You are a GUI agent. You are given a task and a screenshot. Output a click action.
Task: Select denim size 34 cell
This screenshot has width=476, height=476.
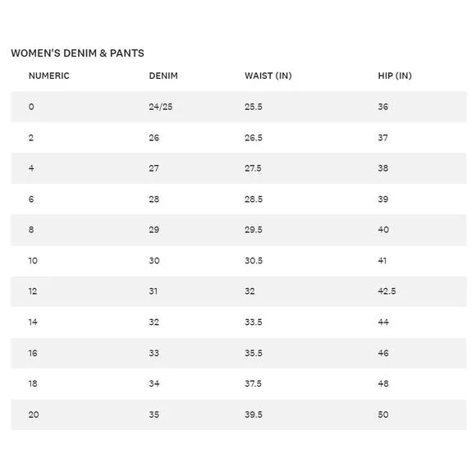[x=154, y=384]
